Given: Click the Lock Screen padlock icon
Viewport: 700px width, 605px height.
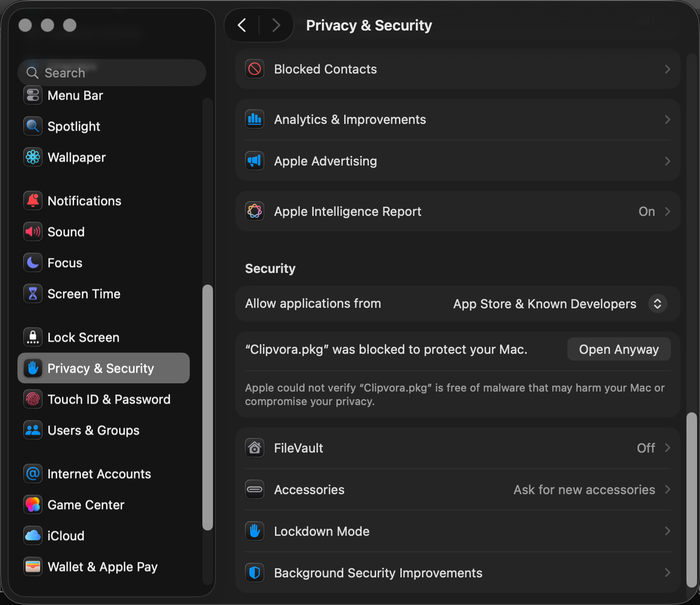Looking at the screenshot, I should [x=33, y=337].
